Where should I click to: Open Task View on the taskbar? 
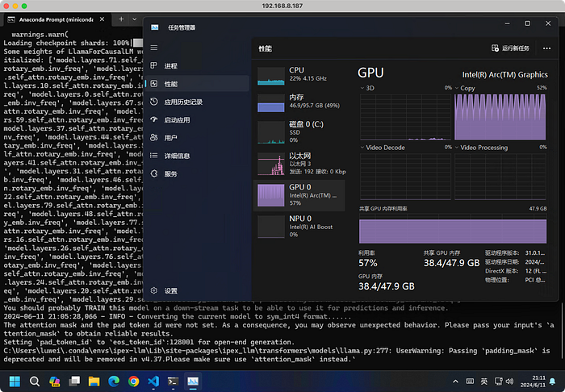coord(74,382)
